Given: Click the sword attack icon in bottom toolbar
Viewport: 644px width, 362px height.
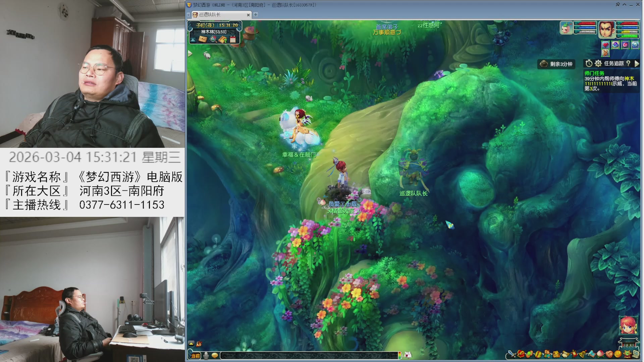Looking at the screenshot, I should 512,354.
